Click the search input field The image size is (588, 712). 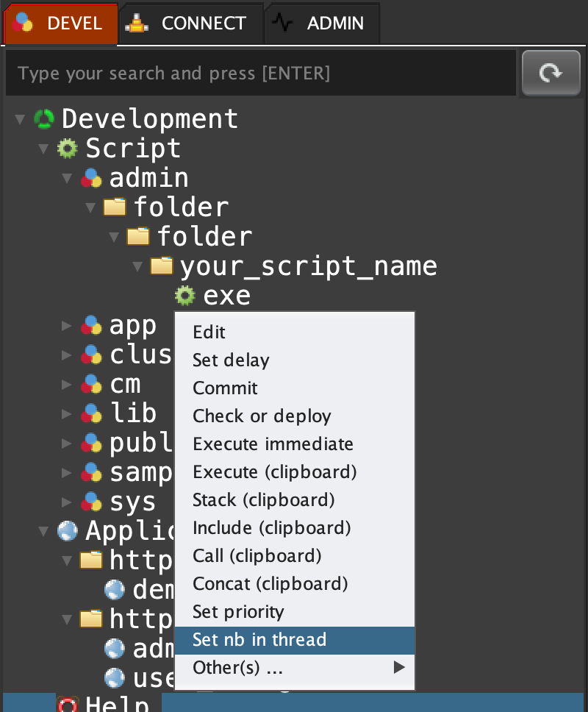260,74
